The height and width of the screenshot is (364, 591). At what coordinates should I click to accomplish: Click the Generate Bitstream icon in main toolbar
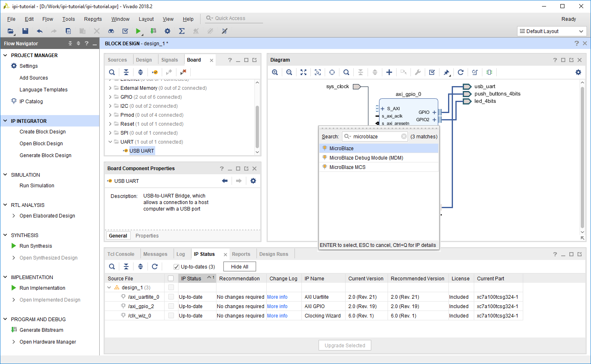tap(153, 31)
